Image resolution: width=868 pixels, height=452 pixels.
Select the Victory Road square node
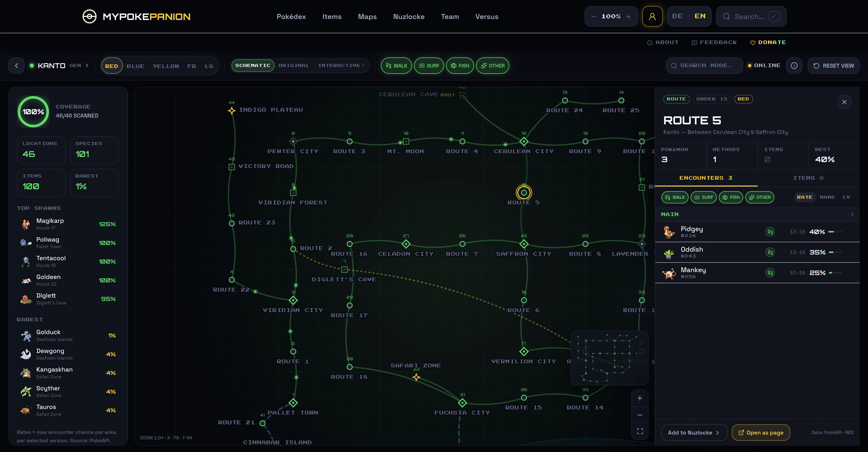pos(232,167)
